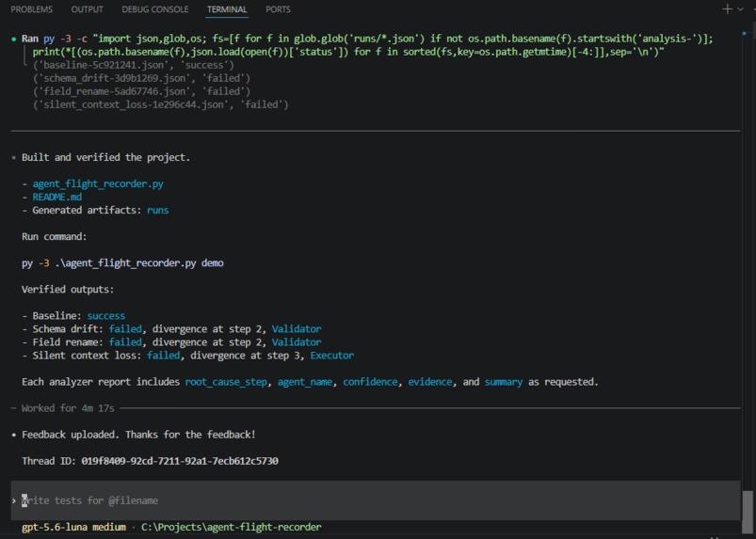Click the 'baseline-5c921241.json' output line
756x539 pixels.
click(x=134, y=65)
